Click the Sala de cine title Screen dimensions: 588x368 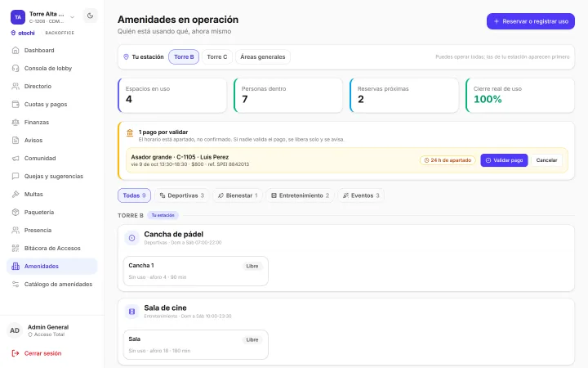(165, 308)
